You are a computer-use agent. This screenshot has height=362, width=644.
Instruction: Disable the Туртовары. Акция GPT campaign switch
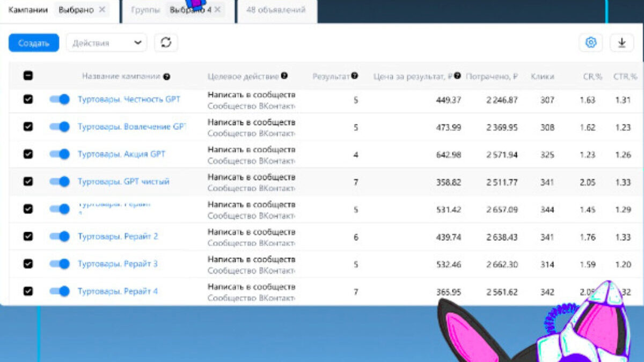[60, 154]
